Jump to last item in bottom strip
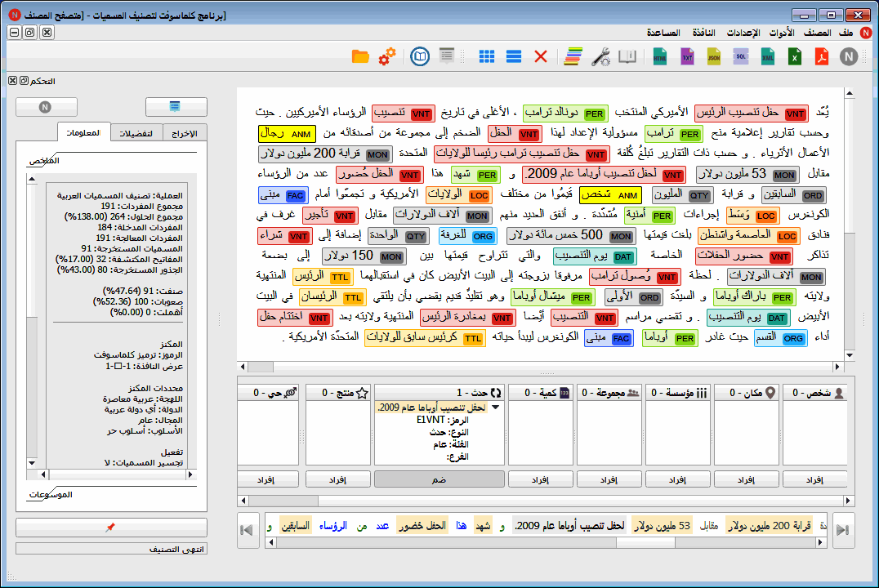879x588 pixels. click(248, 530)
